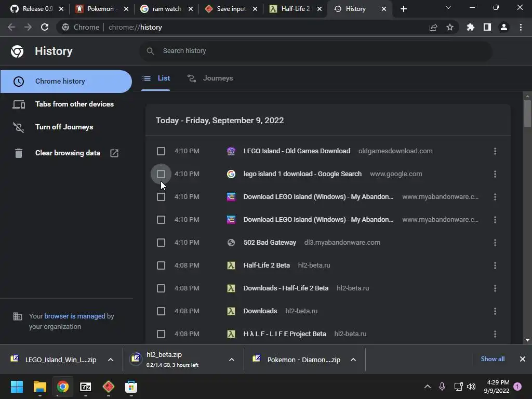Open Clear browsing data
532x399 pixels.
click(66, 153)
